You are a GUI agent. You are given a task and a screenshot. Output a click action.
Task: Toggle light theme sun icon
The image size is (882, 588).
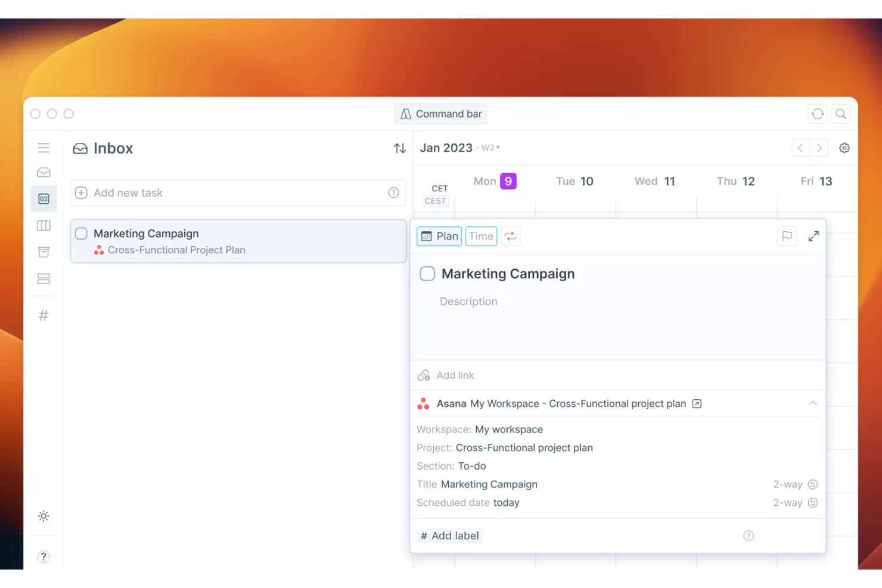click(44, 516)
